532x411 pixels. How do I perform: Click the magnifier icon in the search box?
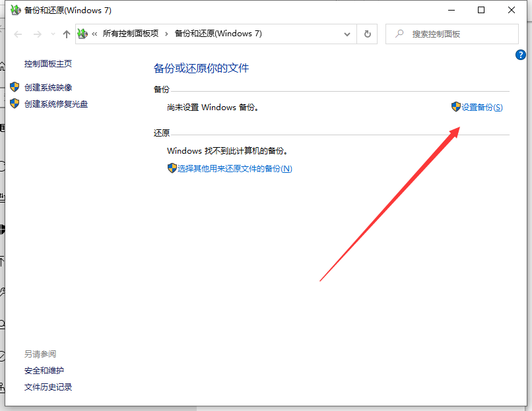pos(398,34)
